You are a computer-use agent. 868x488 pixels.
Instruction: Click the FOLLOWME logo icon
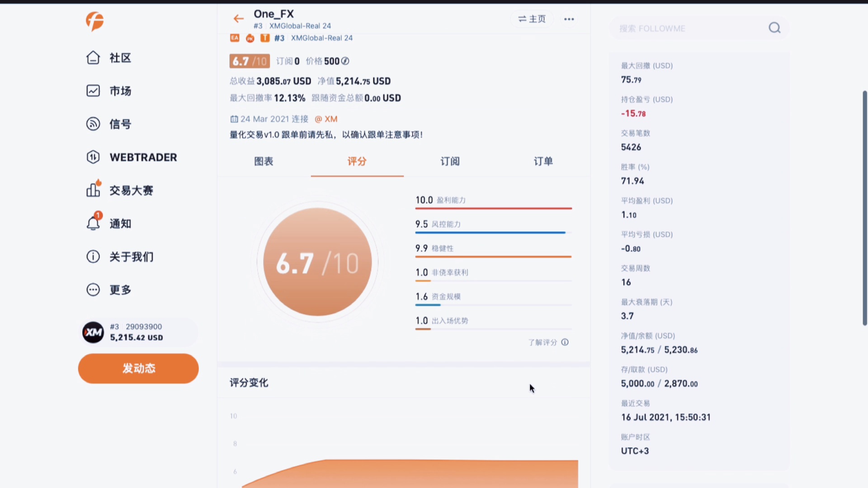coord(95,21)
